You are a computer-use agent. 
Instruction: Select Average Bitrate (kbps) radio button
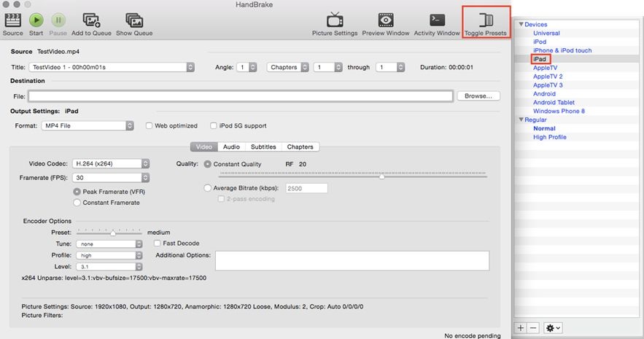207,188
